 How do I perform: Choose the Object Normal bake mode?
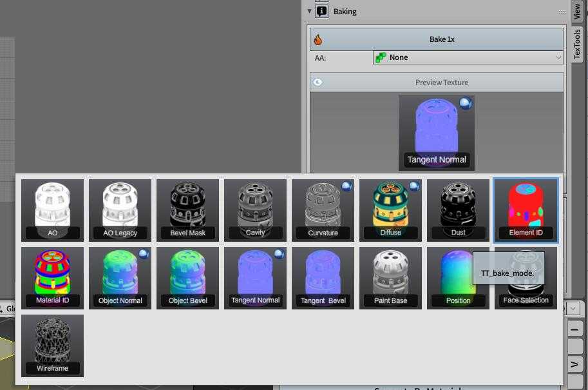click(x=120, y=278)
